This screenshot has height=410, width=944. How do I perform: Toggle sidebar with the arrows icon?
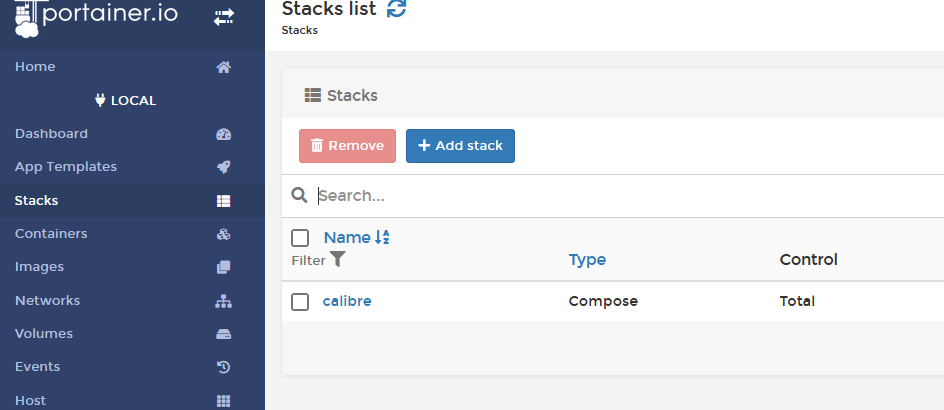click(224, 17)
